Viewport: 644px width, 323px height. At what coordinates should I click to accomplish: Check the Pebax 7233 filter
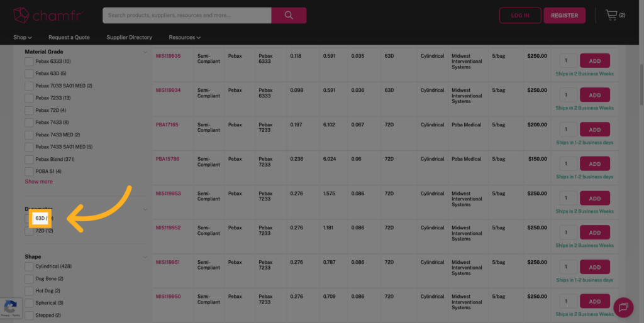(29, 98)
